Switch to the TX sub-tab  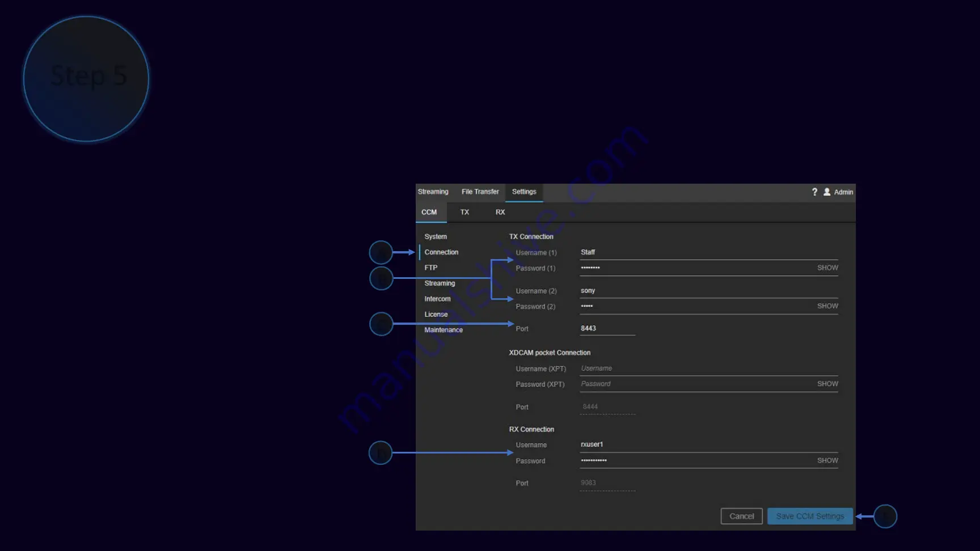pos(464,213)
